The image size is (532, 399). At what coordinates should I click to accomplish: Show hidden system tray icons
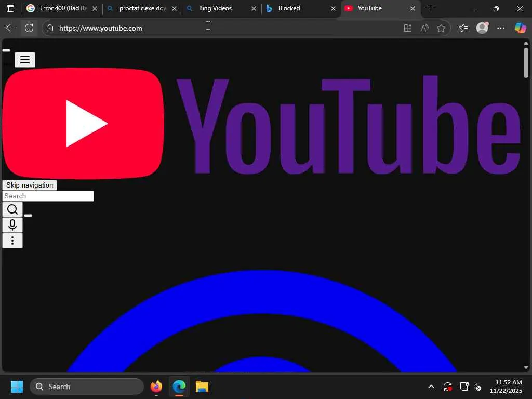(x=431, y=387)
